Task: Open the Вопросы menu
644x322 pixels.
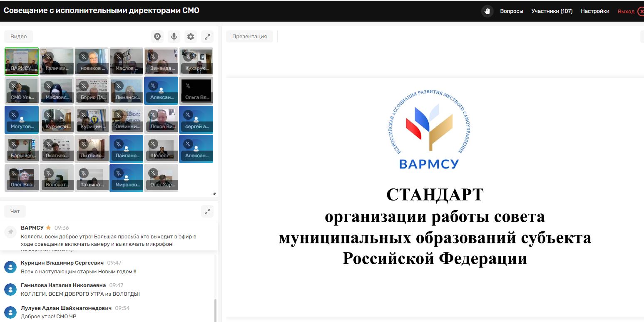Action: coord(512,11)
